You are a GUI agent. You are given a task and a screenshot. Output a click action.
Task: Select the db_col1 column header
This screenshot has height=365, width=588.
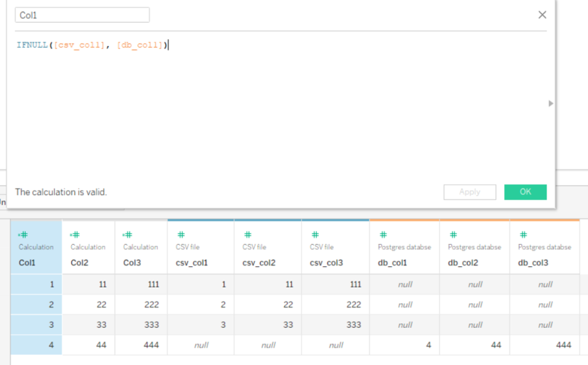[x=404, y=248]
